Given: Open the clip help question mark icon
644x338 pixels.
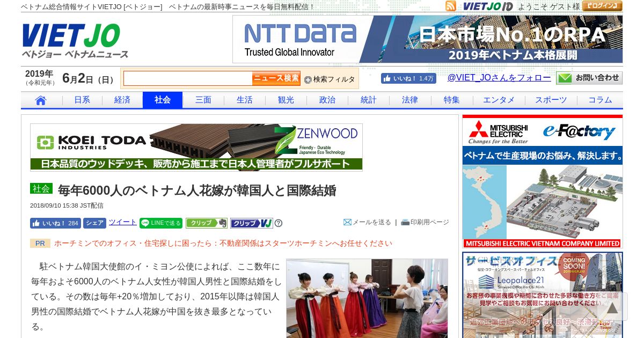Looking at the screenshot, I should 279,223.
